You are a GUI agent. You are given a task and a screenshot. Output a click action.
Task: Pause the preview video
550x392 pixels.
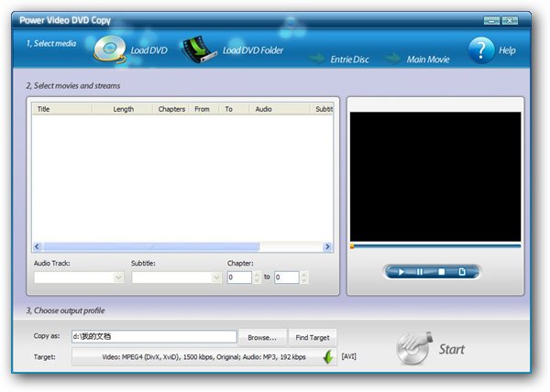coord(420,272)
